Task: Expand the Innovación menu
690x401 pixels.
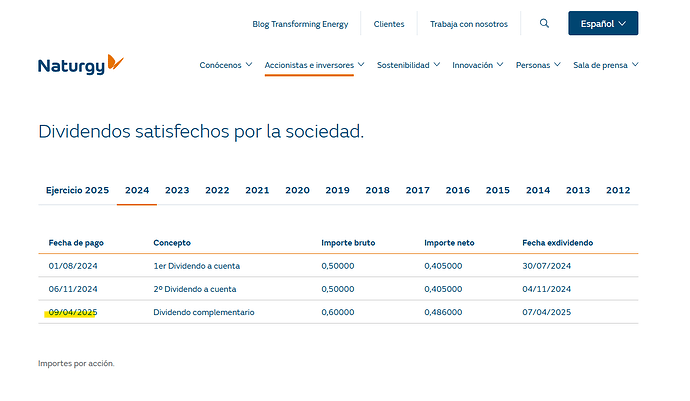Action: point(477,65)
